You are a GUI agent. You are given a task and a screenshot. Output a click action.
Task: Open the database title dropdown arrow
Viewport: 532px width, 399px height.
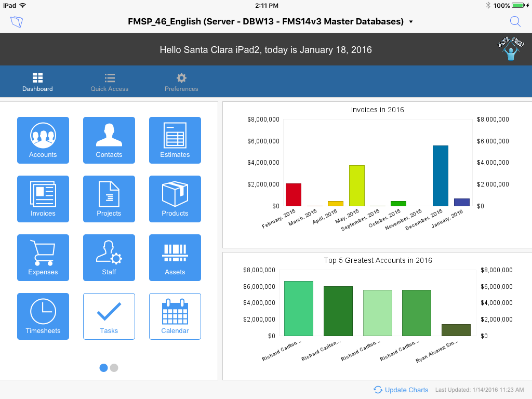pyautogui.click(x=411, y=22)
